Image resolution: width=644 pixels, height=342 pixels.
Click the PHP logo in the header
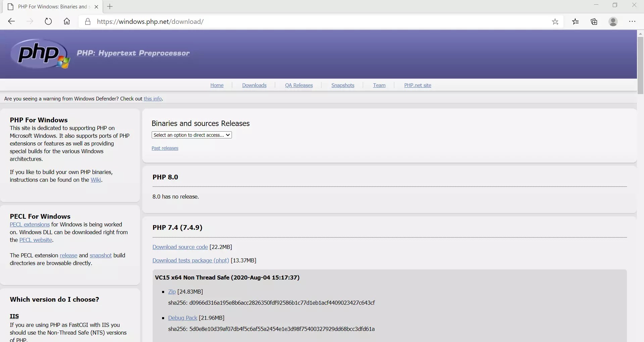click(x=40, y=54)
